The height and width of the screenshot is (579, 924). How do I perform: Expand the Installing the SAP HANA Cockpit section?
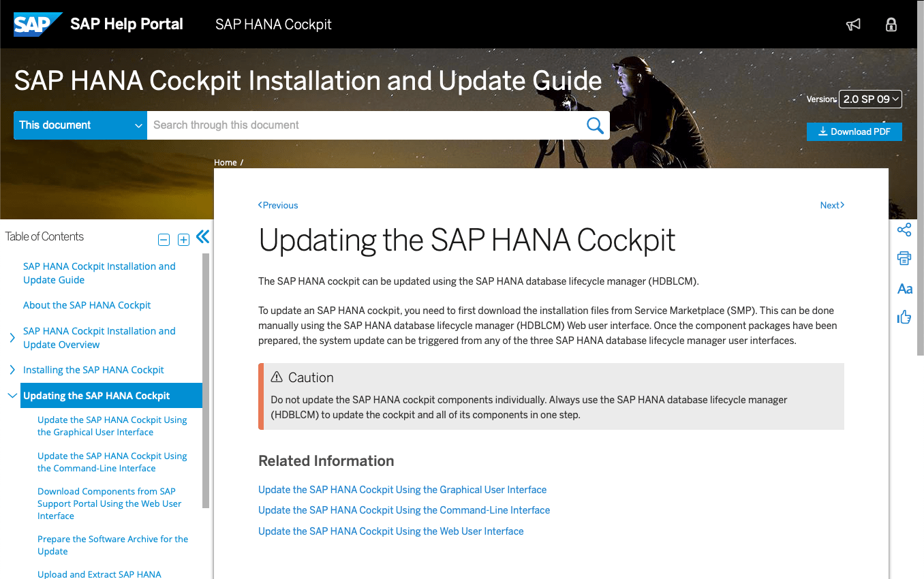[12, 369]
